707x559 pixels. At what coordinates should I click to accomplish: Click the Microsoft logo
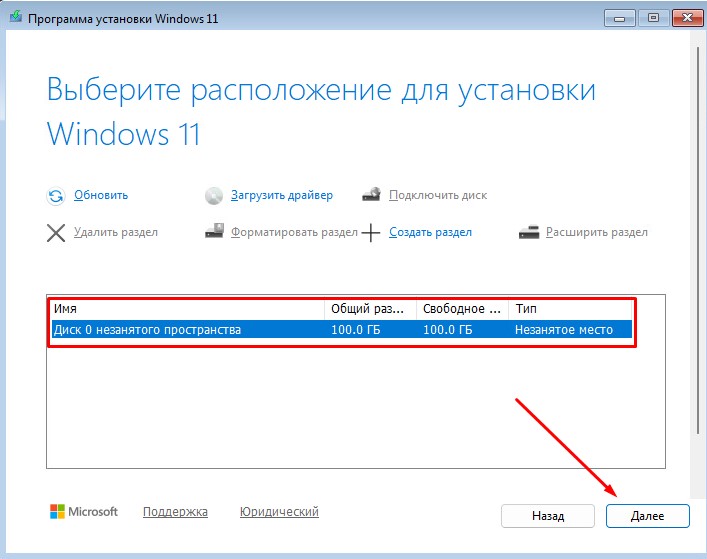[x=84, y=512]
